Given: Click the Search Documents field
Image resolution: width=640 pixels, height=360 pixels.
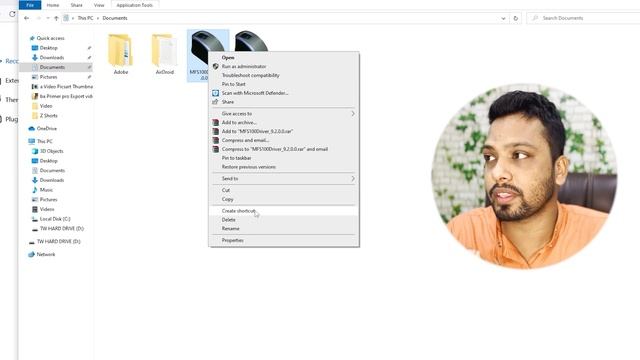Looking at the screenshot, I should pos(584,18).
